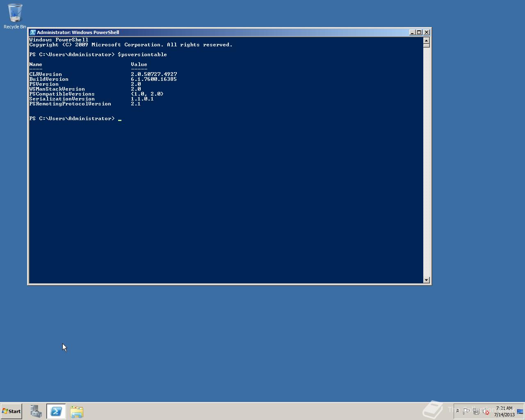
Task: Click the PowerShell window title bar icon
Action: pos(33,32)
